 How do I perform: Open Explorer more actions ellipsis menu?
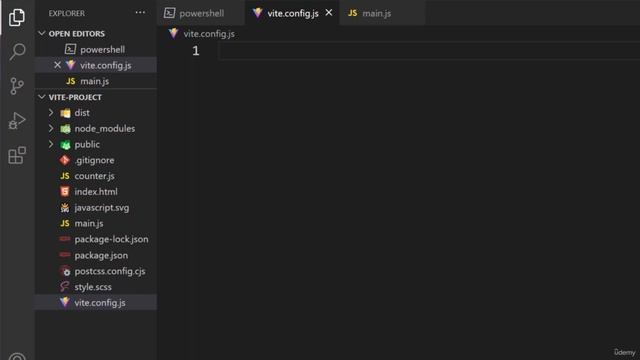pos(140,13)
